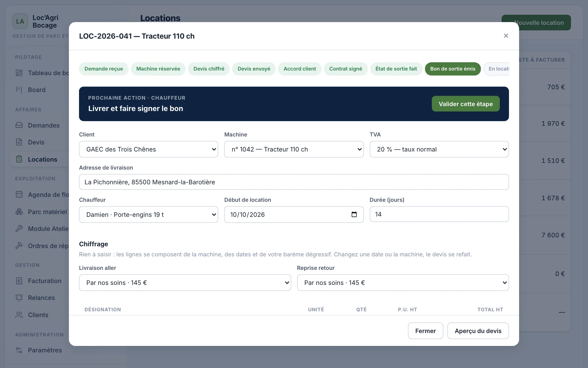Open the Clients people icon

tap(19, 315)
